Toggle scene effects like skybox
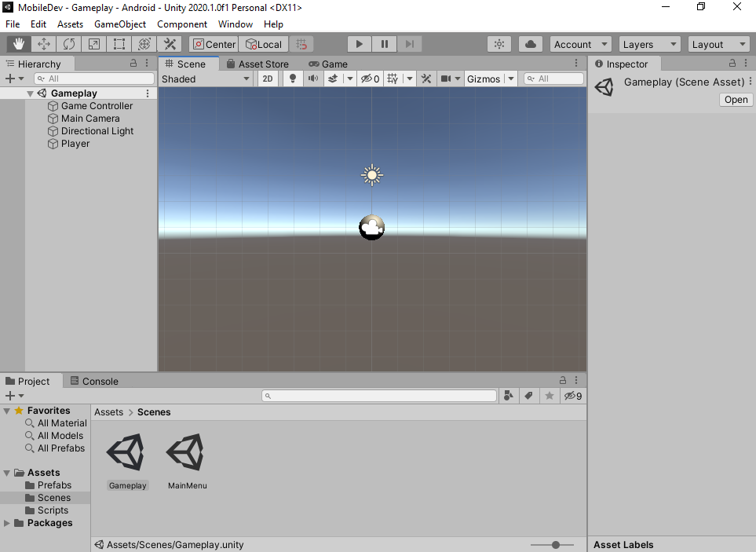 tap(333, 79)
